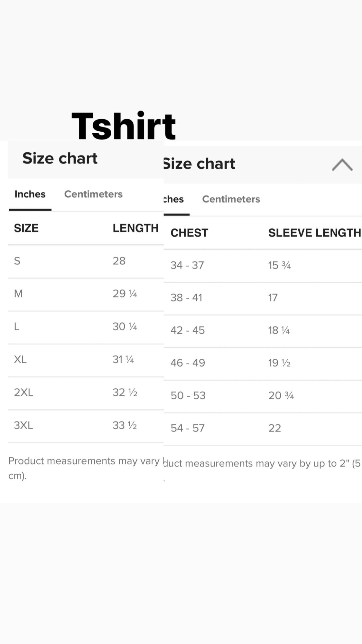Click the 42 - 45 chest value
The image size is (362, 644).
[x=188, y=330]
